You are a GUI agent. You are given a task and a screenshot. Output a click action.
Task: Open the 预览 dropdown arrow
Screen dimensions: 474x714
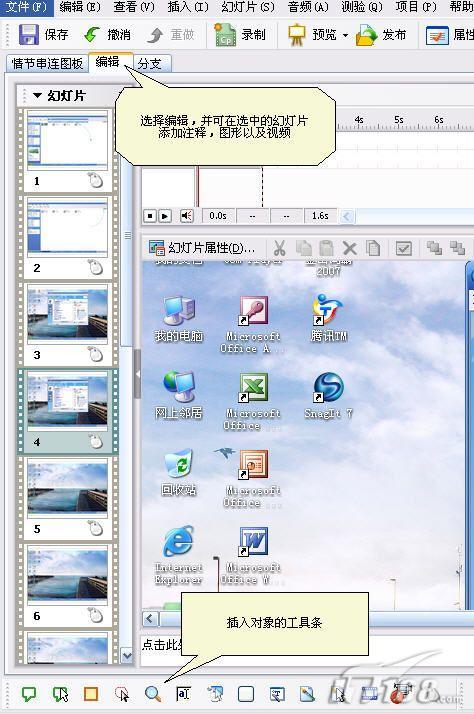(x=345, y=35)
